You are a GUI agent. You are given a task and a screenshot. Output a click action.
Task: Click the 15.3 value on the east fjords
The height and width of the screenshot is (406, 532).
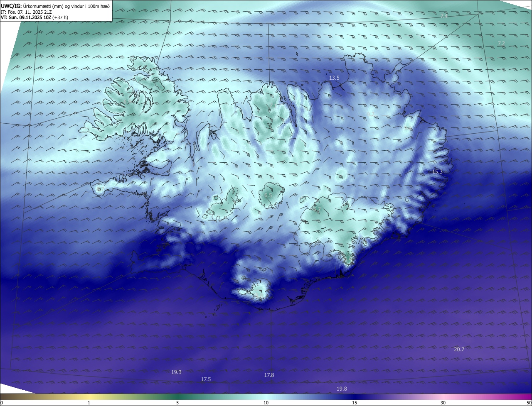pyautogui.click(x=437, y=171)
